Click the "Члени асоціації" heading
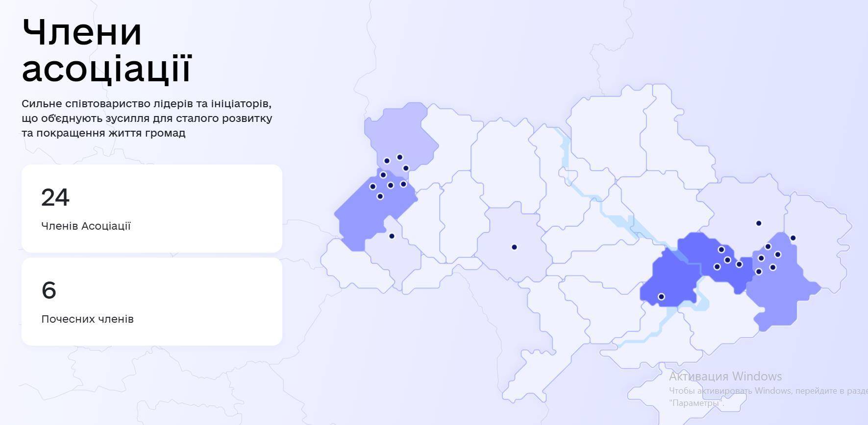This screenshot has height=425, width=868. point(107,50)
